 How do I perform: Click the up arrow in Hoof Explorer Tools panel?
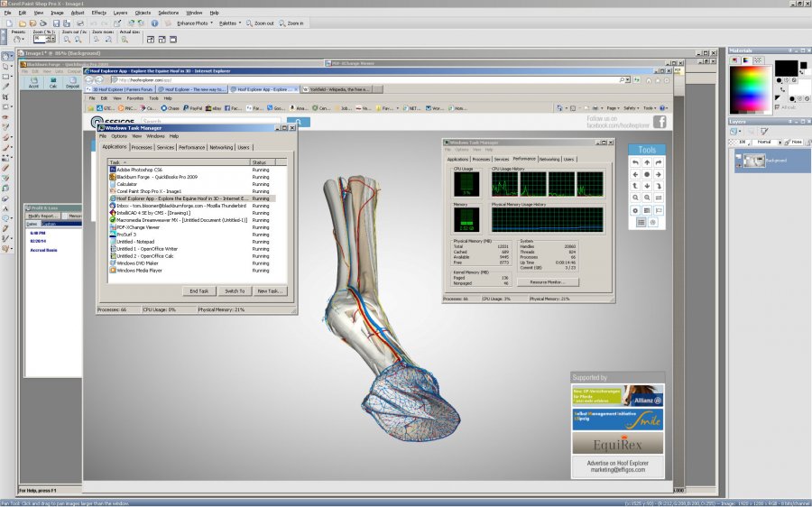[x=647, y=162]
